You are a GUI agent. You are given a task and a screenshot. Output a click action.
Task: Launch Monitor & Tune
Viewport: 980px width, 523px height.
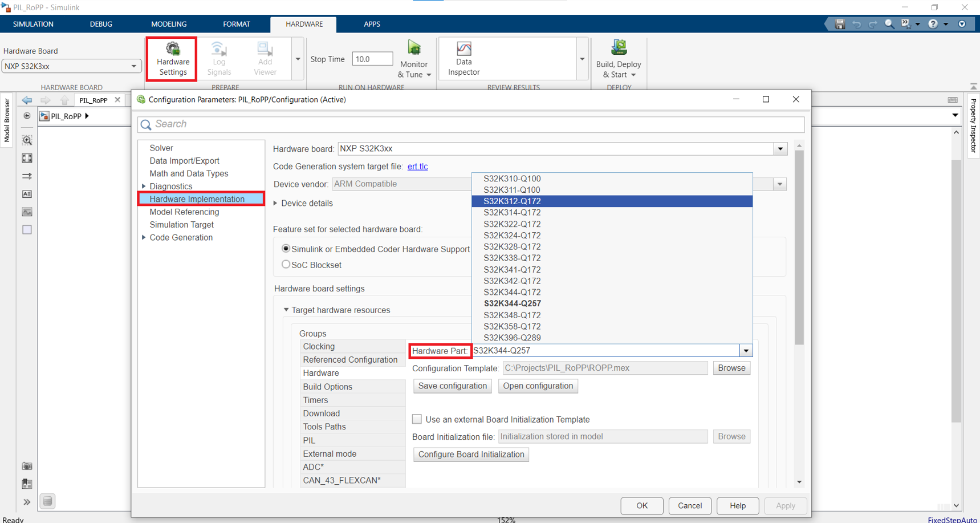[414, 58]
